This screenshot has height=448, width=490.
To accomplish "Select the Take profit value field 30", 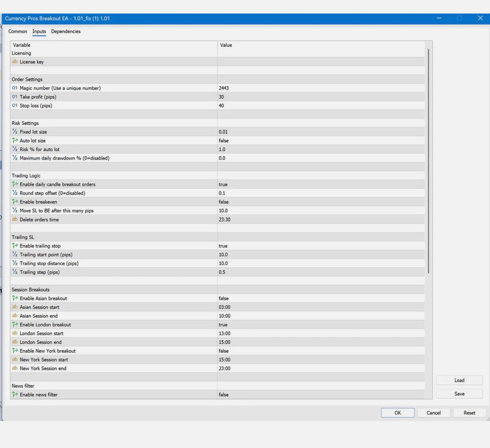I will [x=321, y=97].
